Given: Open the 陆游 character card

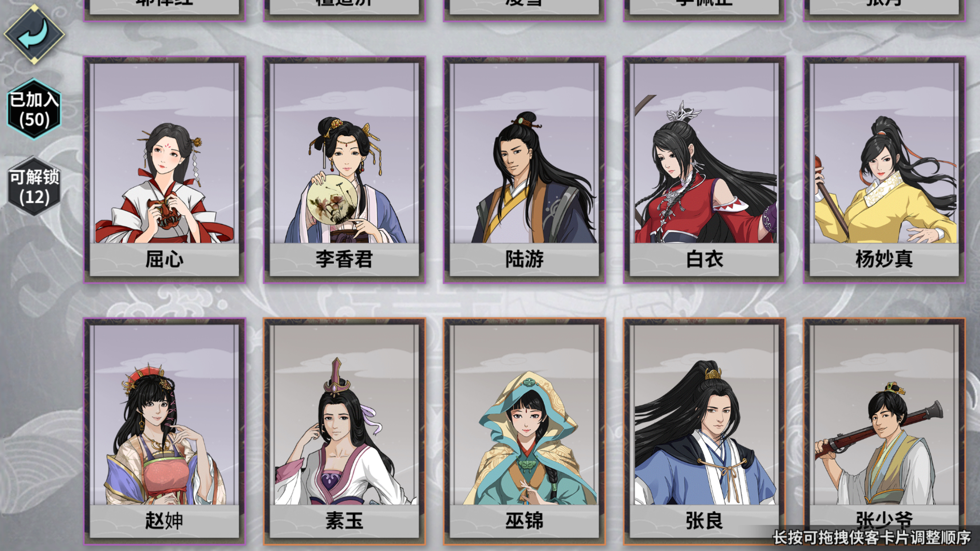Looking at the screenshot, I should (524, 169).
